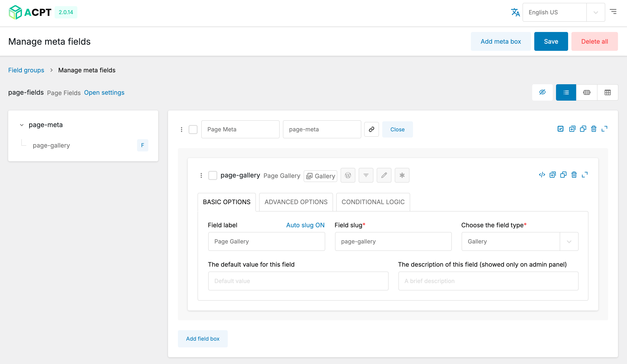Click Auto slug ON toggle link

[305, 225]
